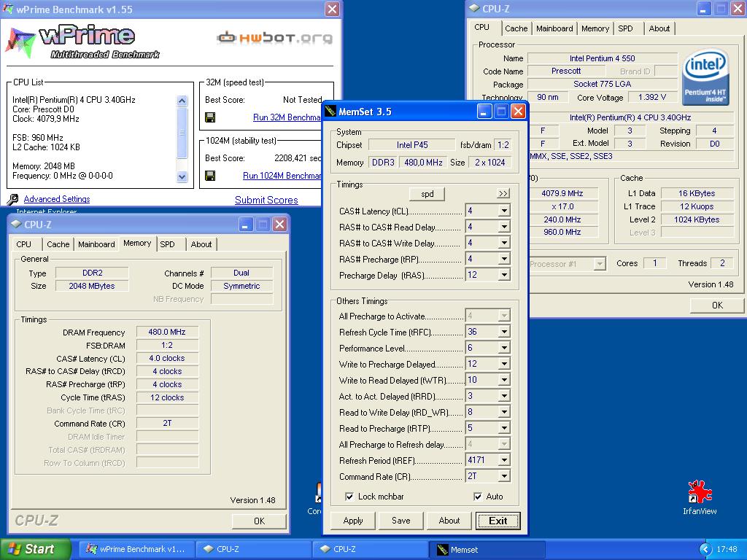Viewport: 747px width, 560px height.
Task: Click the >> expand button in MemSet Timings
Action: click(503, 193)
